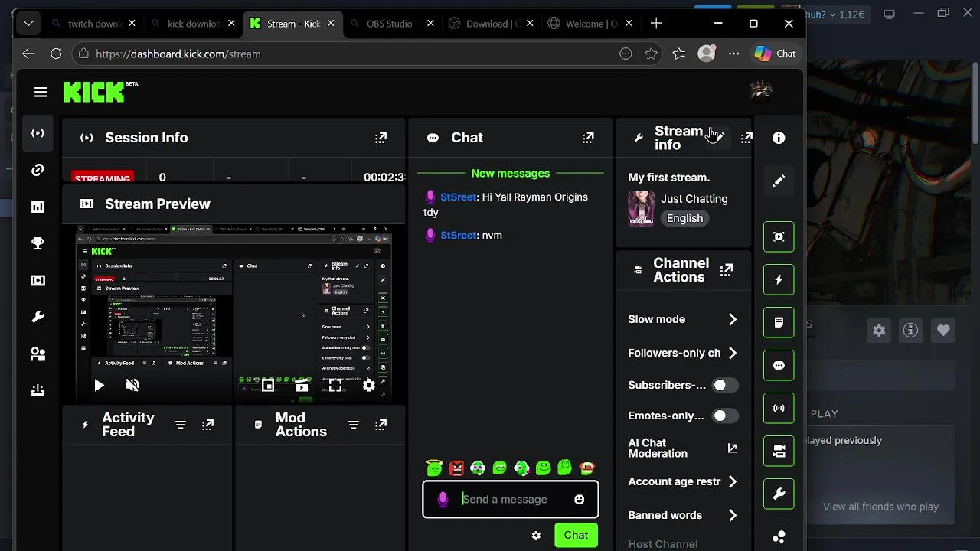This screenshot has width=980, height=551.
Task: Toggle theater mode on stream preview
Action: click(302, 385)
